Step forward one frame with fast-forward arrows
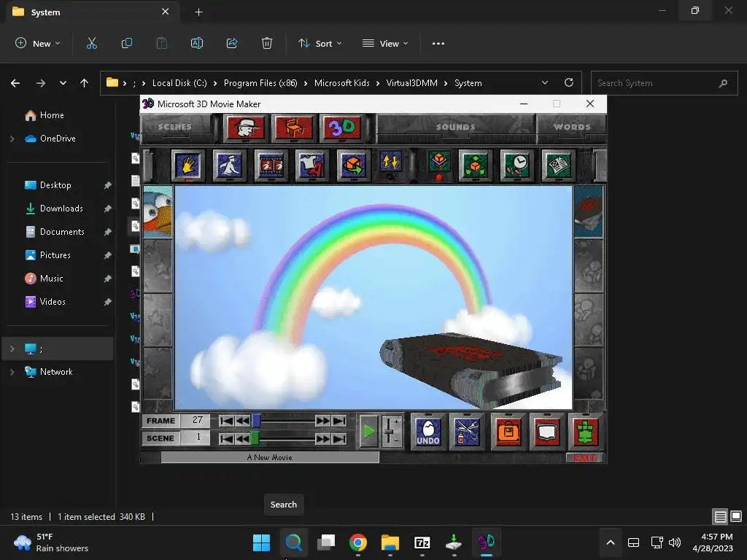Screen dimensions: 747x560 pyautogui.click(x=323, y=421)
